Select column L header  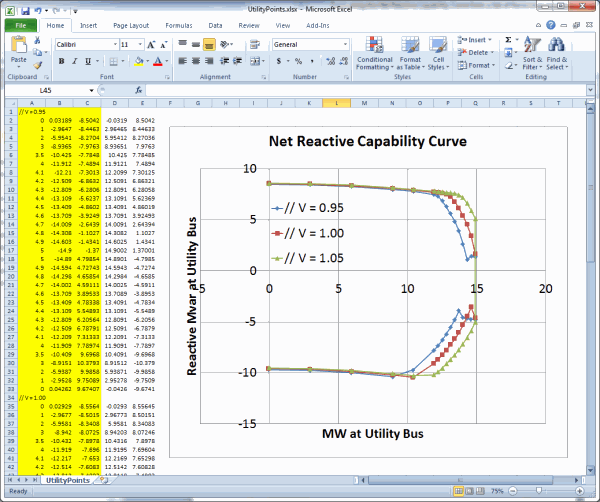click(x=337, y=103)
